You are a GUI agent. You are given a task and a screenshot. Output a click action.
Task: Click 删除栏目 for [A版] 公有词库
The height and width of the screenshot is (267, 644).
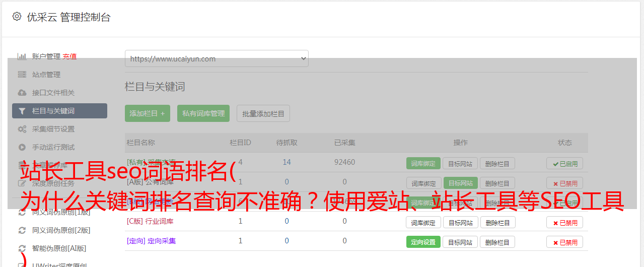[497, 183]
